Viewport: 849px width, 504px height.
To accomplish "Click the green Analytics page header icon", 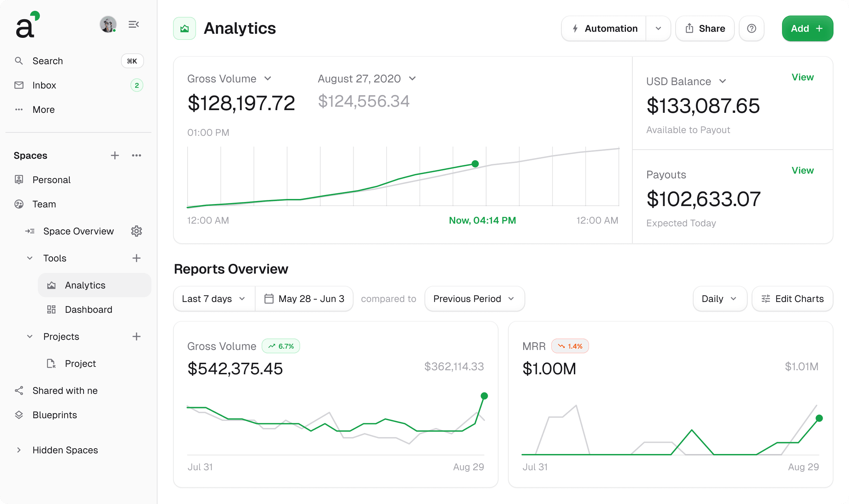I will pos(185,28).
